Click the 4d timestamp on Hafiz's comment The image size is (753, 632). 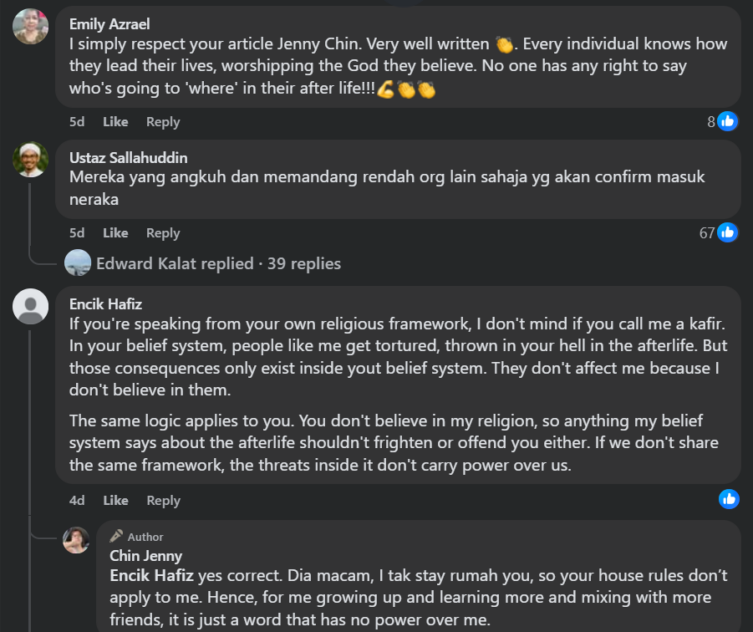(x=77, y=500)
